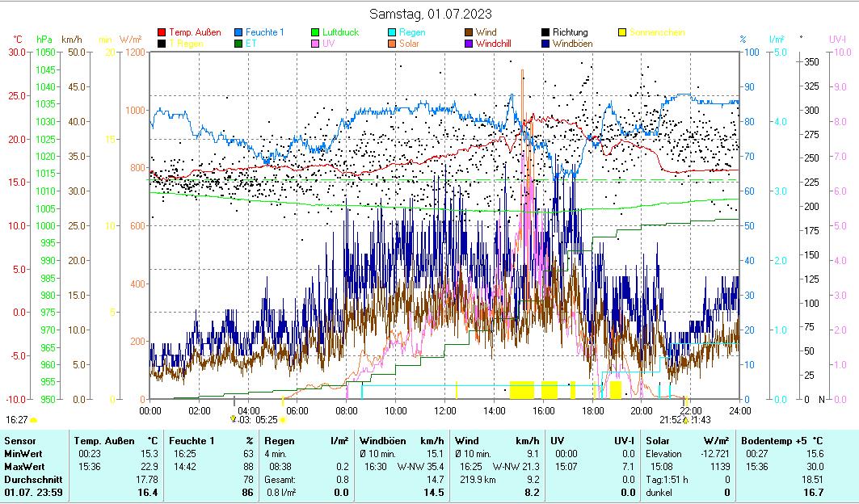Click the moon icon next to 16:27
Viewport: 859px width, 504px height.
coord(34,420)
